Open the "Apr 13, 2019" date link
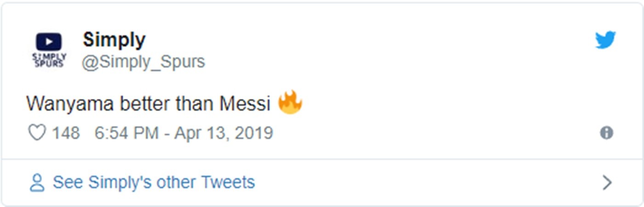 click(x=224, y=133)
